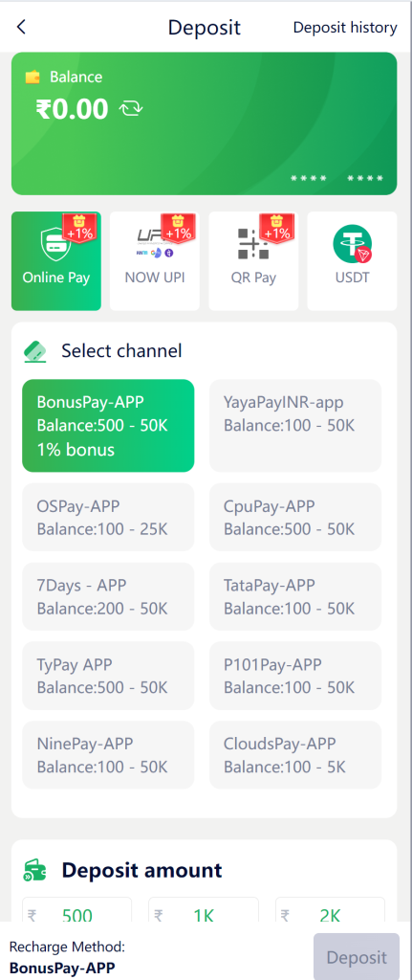412x980 pixels.
Task: Select the ₹1K deposit amount
Action: click(x=204, y=911)
